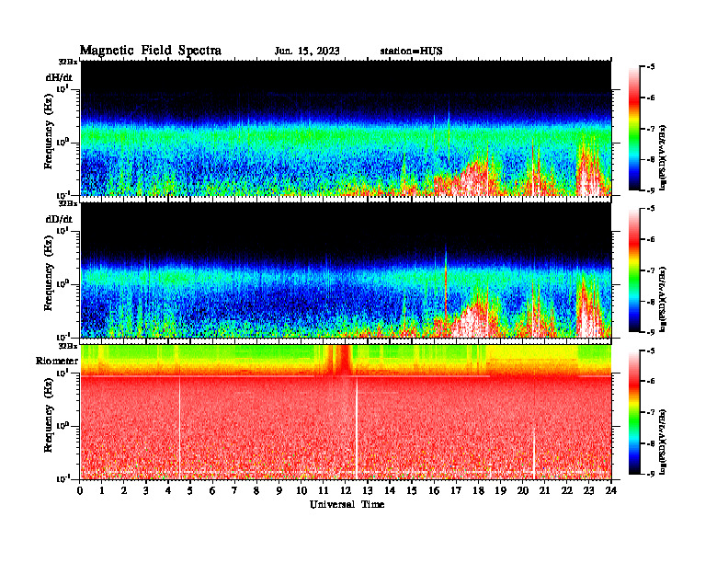Click the '11' hour tick label
Image resolution: width=728 pixels, height=563 pixels.
[x=324, y=490]
